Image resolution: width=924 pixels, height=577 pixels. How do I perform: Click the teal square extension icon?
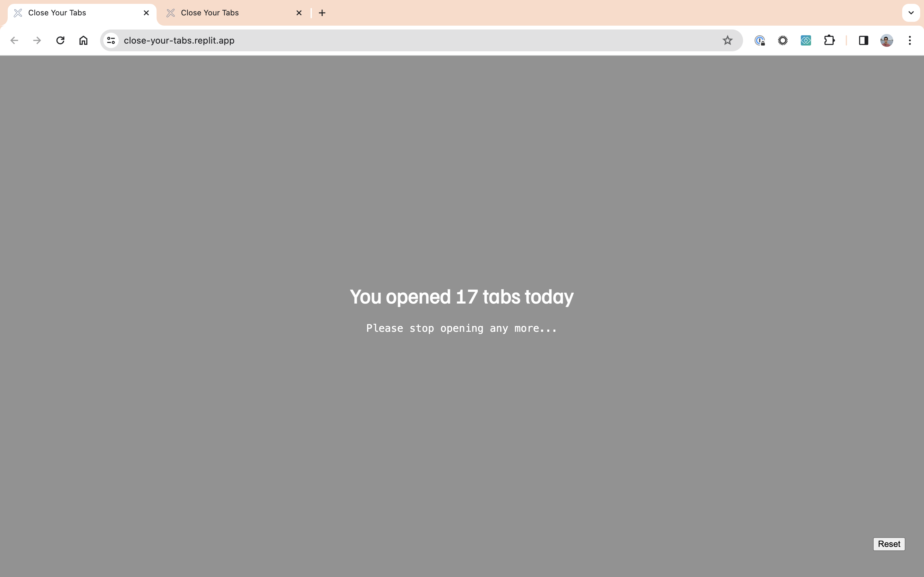(806, 40)
